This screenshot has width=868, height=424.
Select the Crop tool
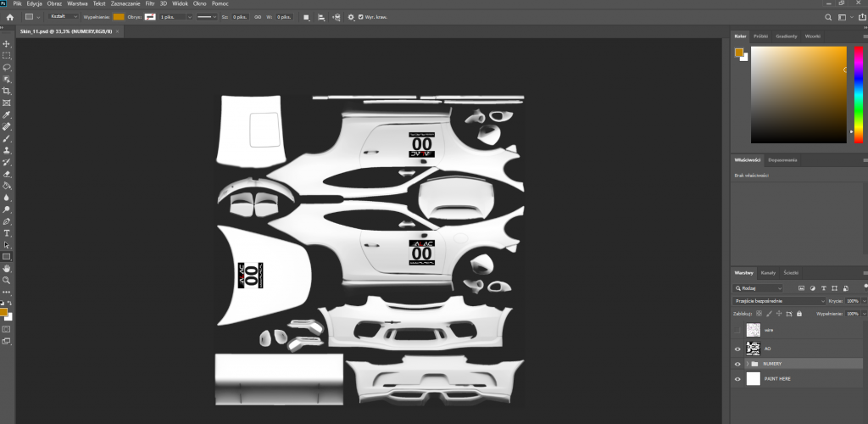(x=7, y=91)
